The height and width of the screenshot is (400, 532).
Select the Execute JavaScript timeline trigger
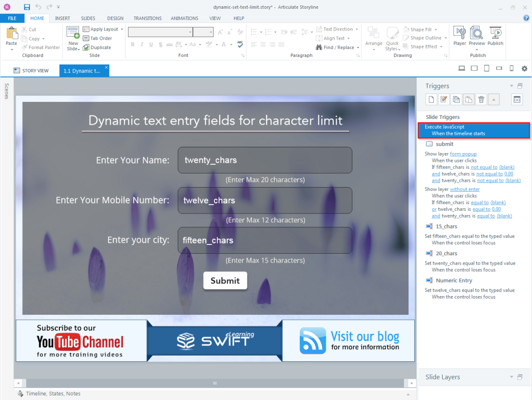474,130
